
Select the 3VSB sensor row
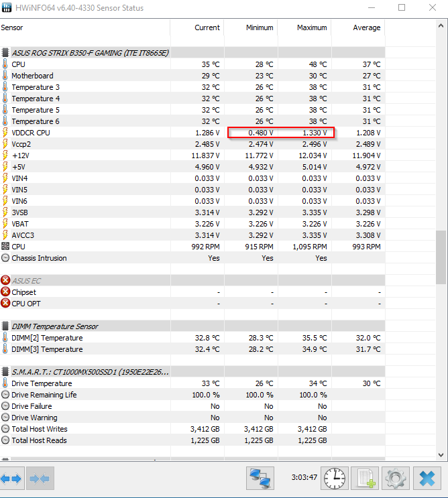point(192,212)
